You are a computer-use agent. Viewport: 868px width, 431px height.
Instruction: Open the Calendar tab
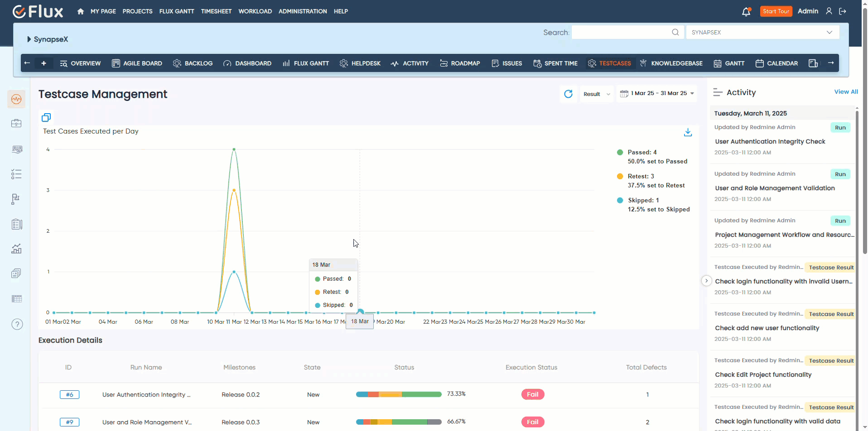(776, 63)
